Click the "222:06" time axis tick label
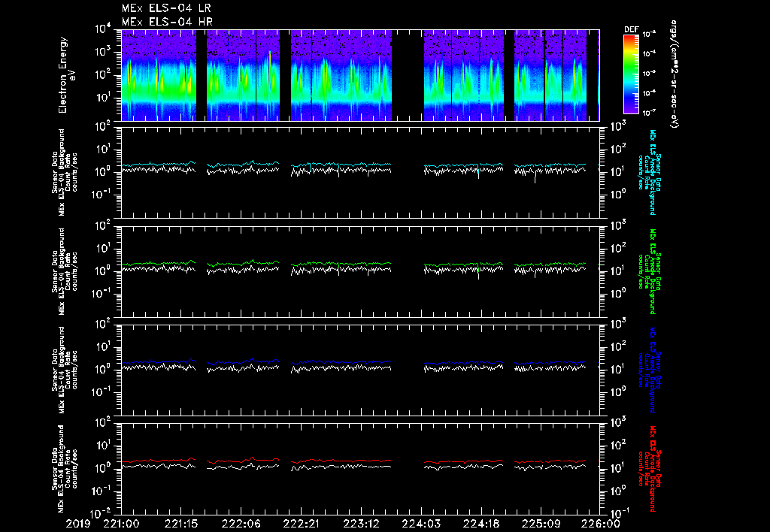770x532 pixels. tap(241, 524)
